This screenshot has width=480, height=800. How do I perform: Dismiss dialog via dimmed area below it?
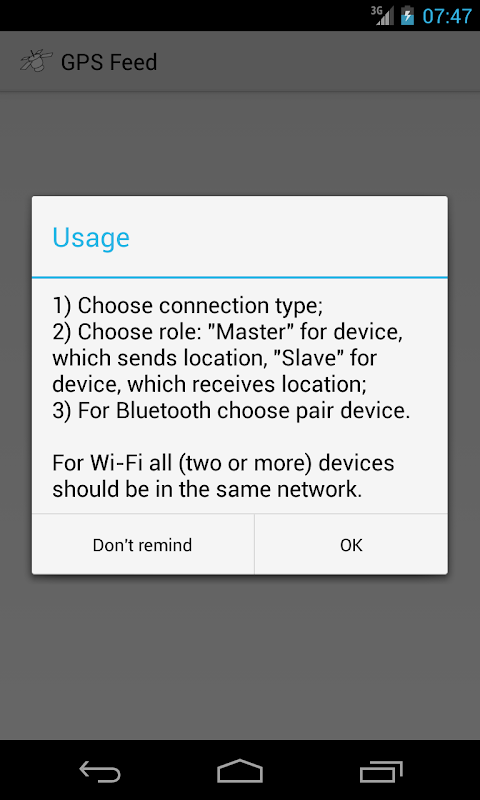click(x=240, y=658)
